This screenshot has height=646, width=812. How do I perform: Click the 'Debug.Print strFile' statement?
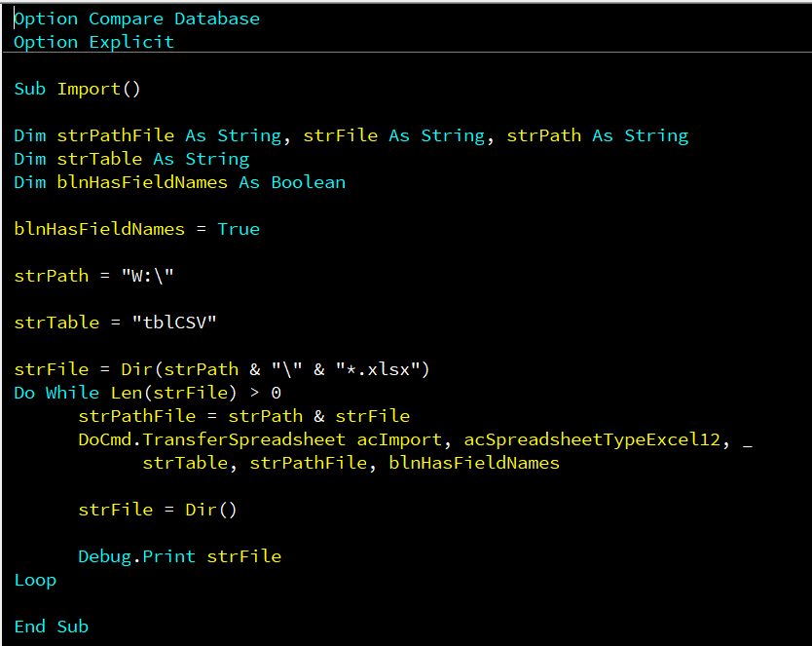point(179,556)
